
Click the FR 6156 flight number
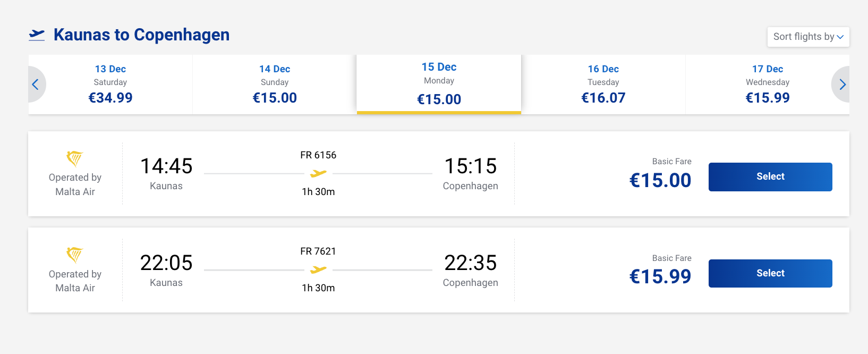click(x=318, y=155)
